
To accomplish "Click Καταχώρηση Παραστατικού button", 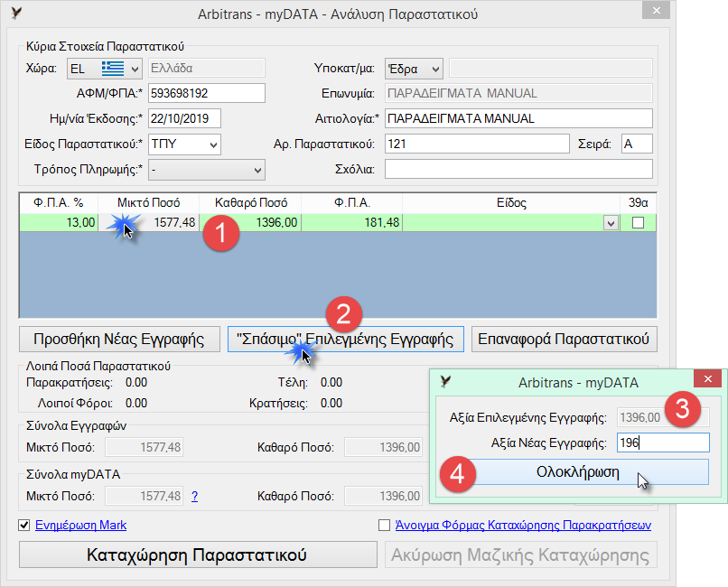I will [x=197, y=555].
